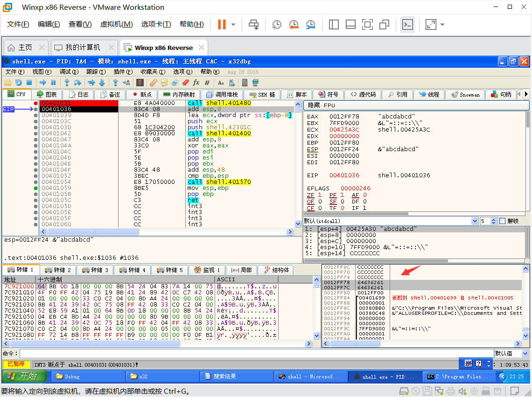Enter VMware full screen mode icon
This screenshot has height=397, width=532.
pyautogui.click(x=367, y=24)
